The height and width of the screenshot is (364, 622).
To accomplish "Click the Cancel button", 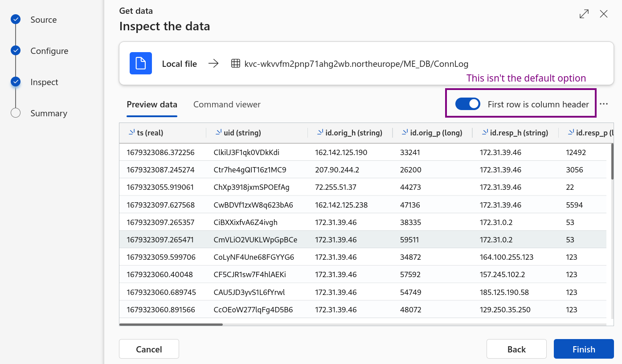I will 149,349.
